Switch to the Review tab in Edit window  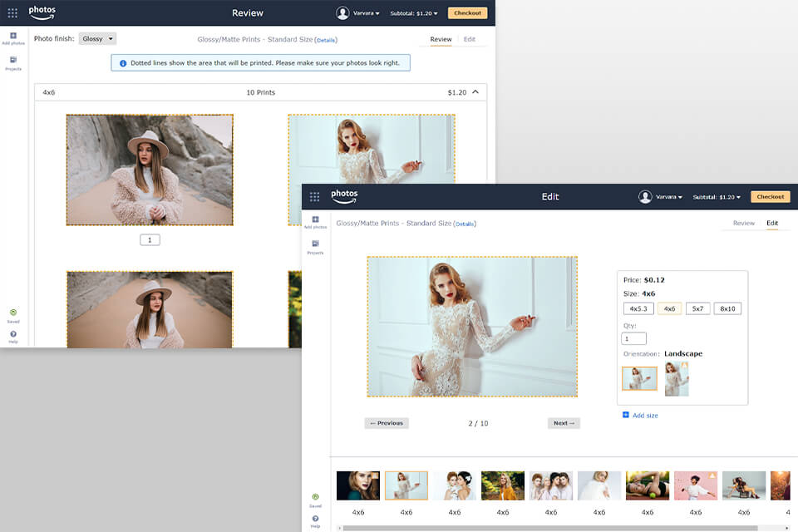pos(743,223)
